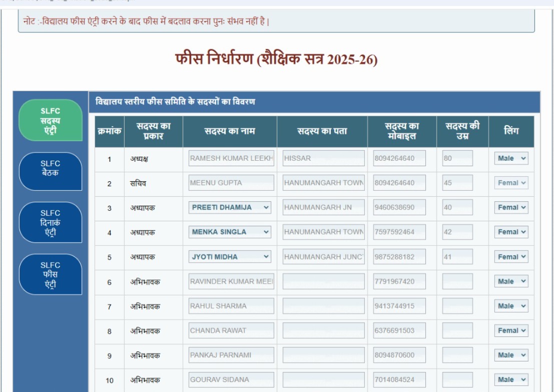This screenshot has width=554, height=392.
Task: Go to the SLFC फीस एंट्री tab
Action: coord(50,274)
